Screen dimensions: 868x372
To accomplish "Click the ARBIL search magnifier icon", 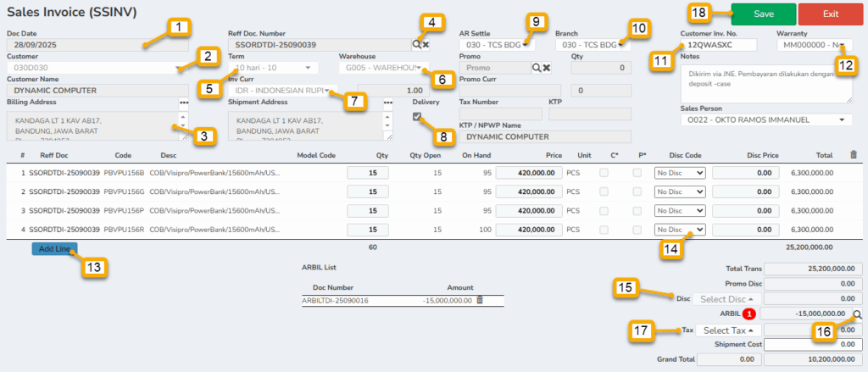I will pyautogui.click(x=858, y=314).
